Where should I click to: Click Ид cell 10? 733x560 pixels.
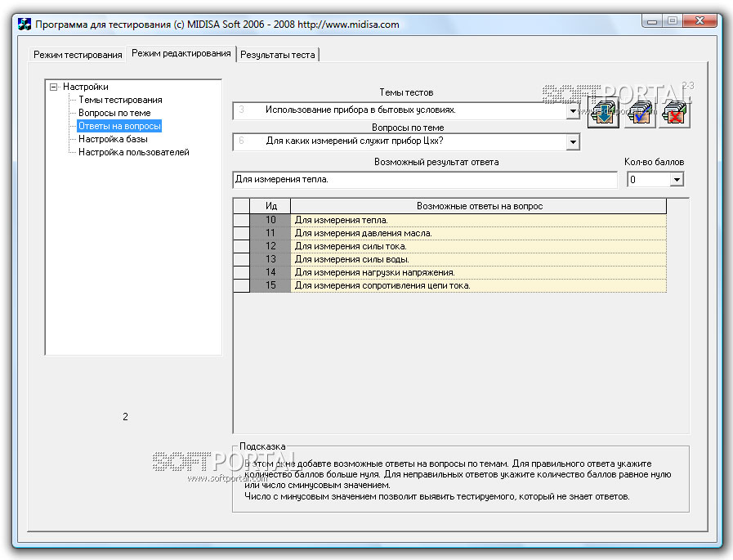[x=270, y=221]
